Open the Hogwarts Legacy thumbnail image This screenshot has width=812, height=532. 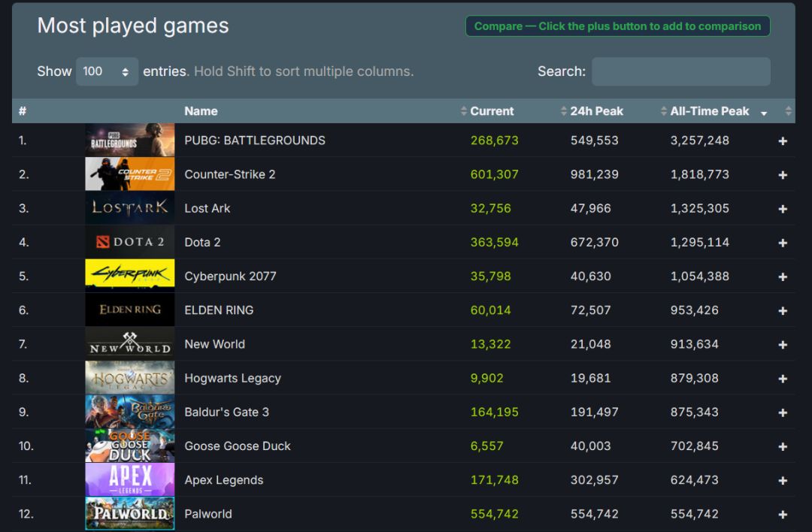(x=129, y=378)
